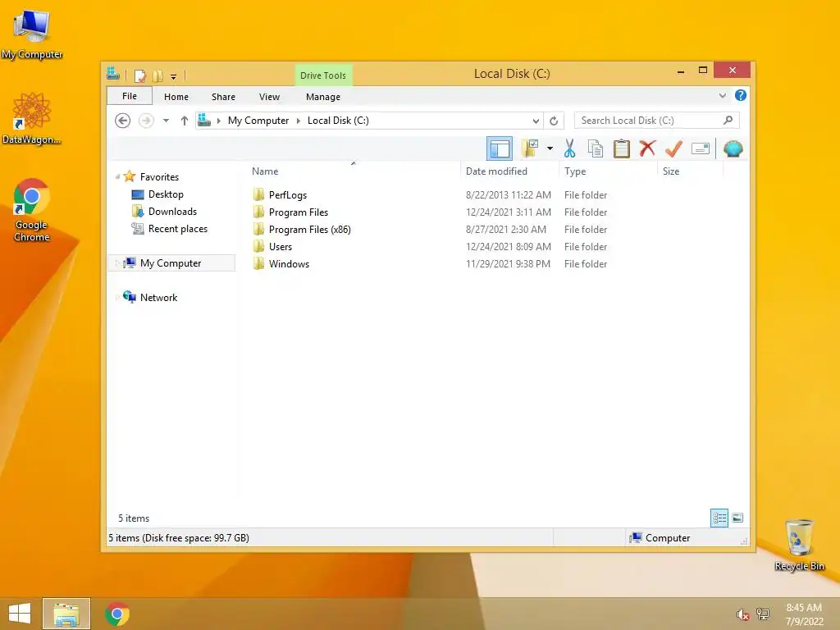Select Downloads in the navigation pane
This screenshot has height=630, width=840.
tap(172, 212)
